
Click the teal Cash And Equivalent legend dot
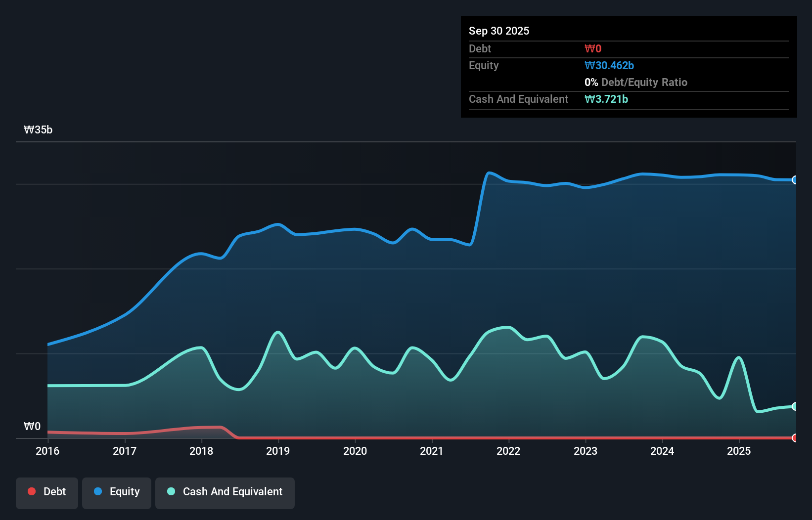[x=170, y=492]
